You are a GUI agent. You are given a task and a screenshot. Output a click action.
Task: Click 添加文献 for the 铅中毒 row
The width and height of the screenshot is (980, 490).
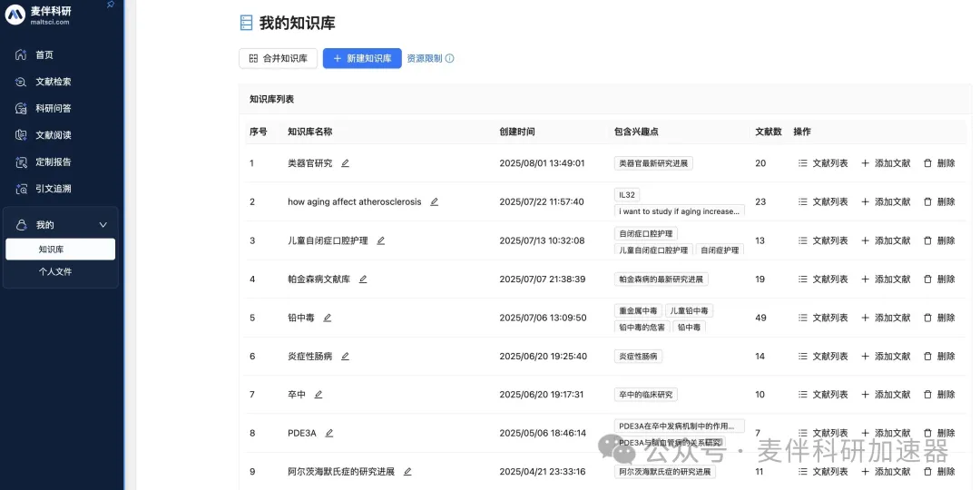(x=885, y=318)
